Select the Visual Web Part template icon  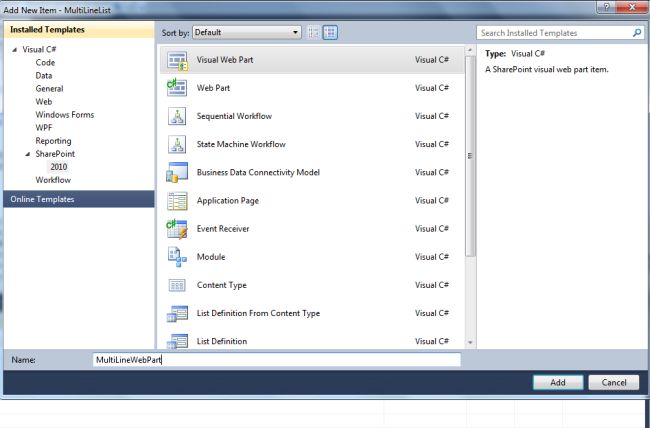click(177, 60)
